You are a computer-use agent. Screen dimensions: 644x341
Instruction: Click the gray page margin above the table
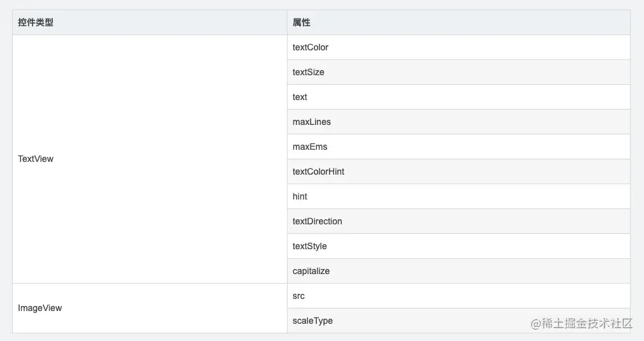coord(319,4)
